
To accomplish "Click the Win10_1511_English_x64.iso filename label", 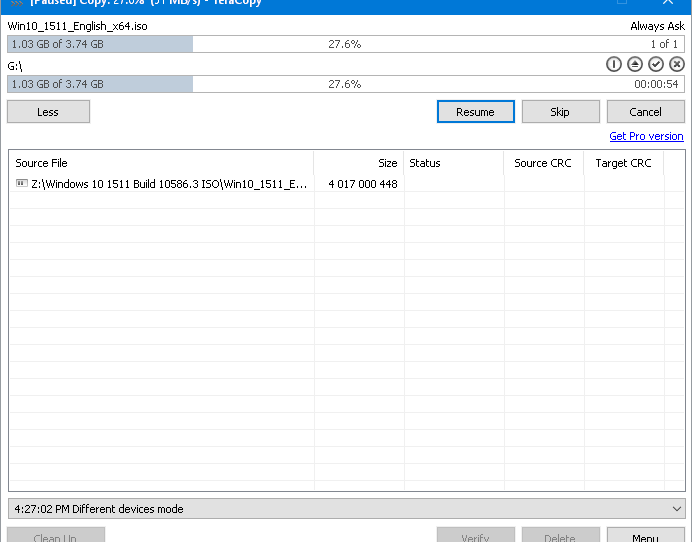I will [77, 26].
